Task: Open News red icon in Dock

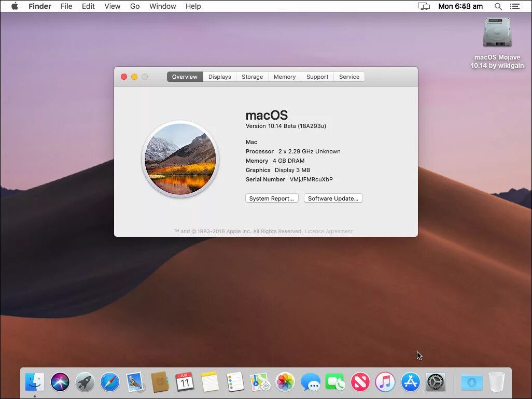Action: (360, 382)
